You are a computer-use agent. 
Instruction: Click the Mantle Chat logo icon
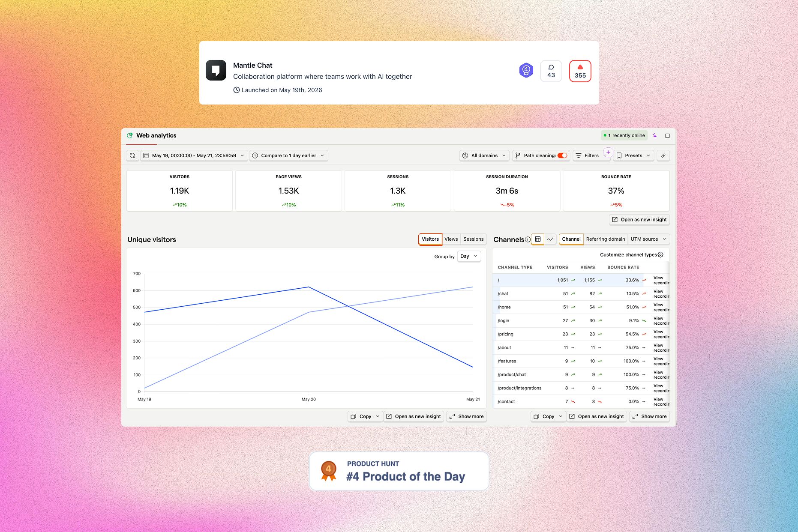[x=216, y=70]
